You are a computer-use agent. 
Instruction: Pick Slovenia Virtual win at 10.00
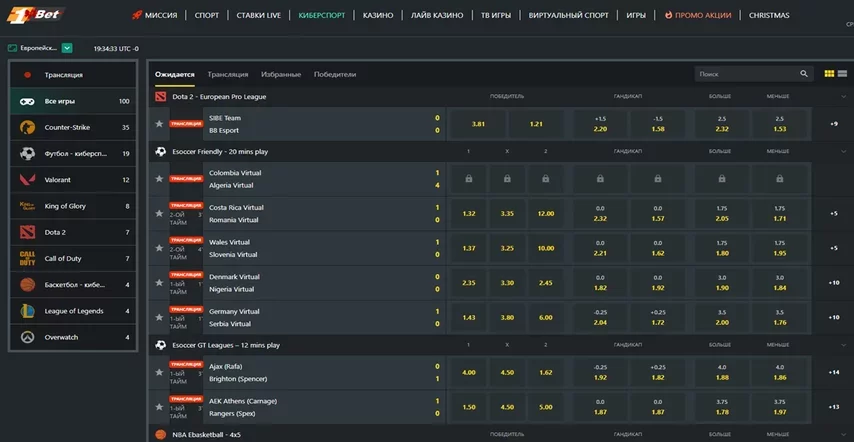click(546, 248)
